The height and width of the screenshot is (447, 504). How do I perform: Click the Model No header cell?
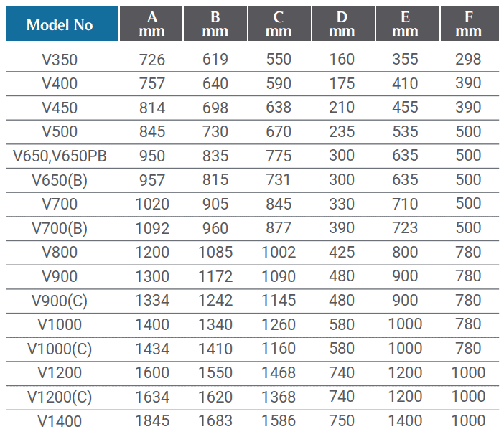point(62,24)
